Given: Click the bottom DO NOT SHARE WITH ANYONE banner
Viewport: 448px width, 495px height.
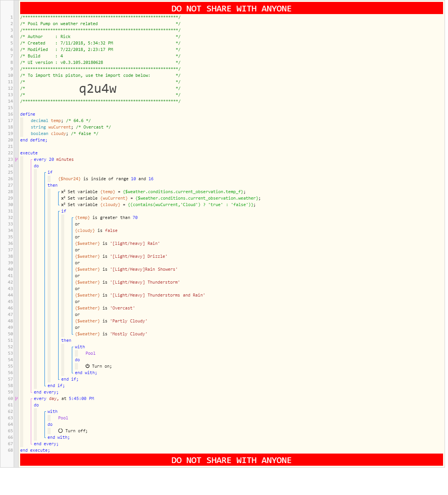Looking at the screenshot, I should [231, 460].
